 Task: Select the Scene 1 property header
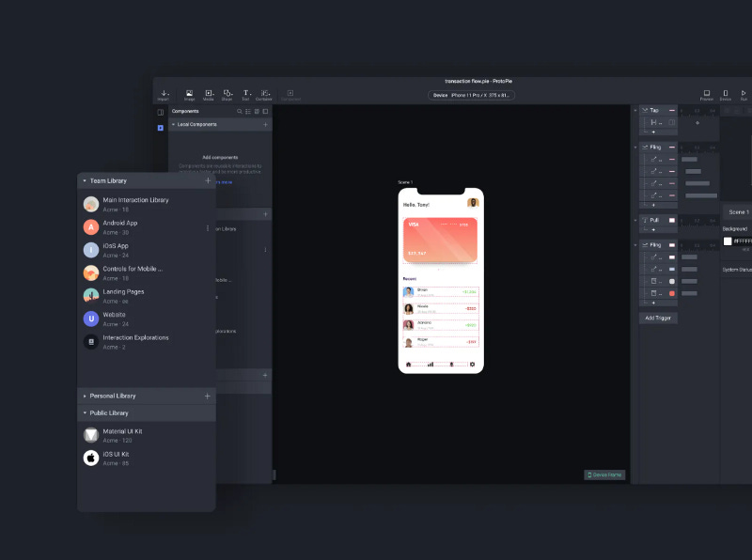(x=738, y=212)
